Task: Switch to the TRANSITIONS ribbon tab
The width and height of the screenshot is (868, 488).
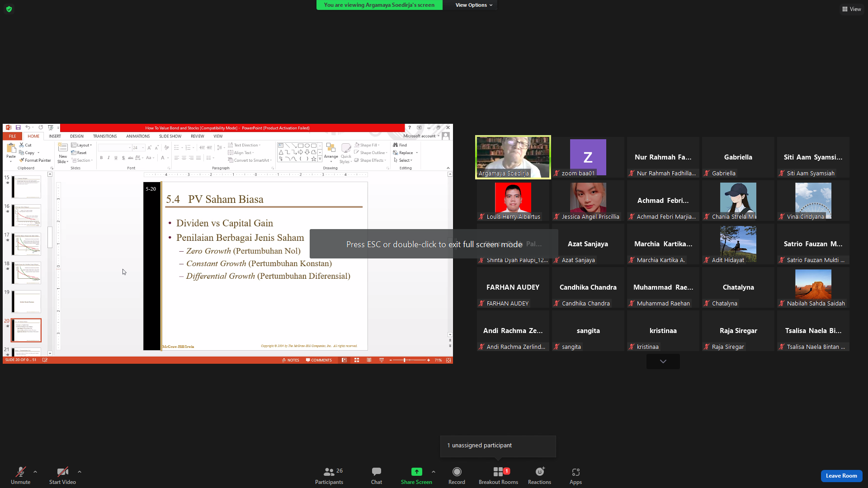Action: [105, 136]
